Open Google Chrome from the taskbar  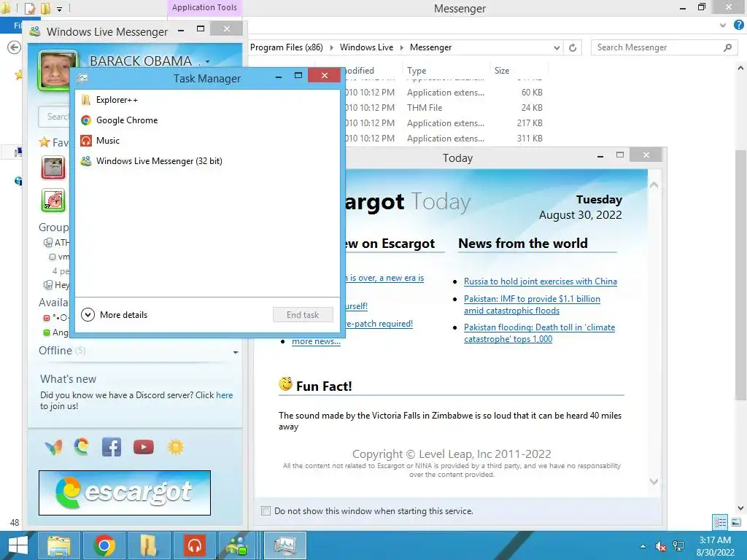[x=104, y=545]
